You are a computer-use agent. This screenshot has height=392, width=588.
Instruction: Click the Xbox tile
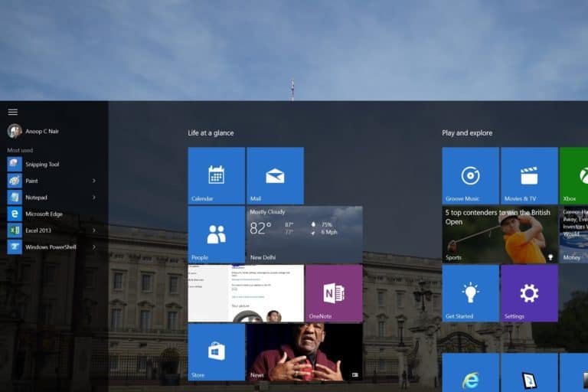click(573, 175)
